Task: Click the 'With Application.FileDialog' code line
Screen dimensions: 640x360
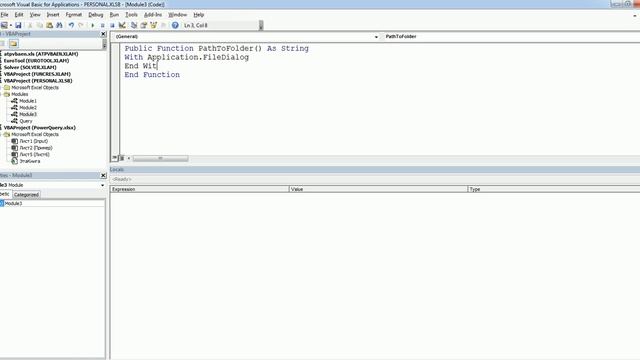Action: pyautogui.click(x=187, y=58)
